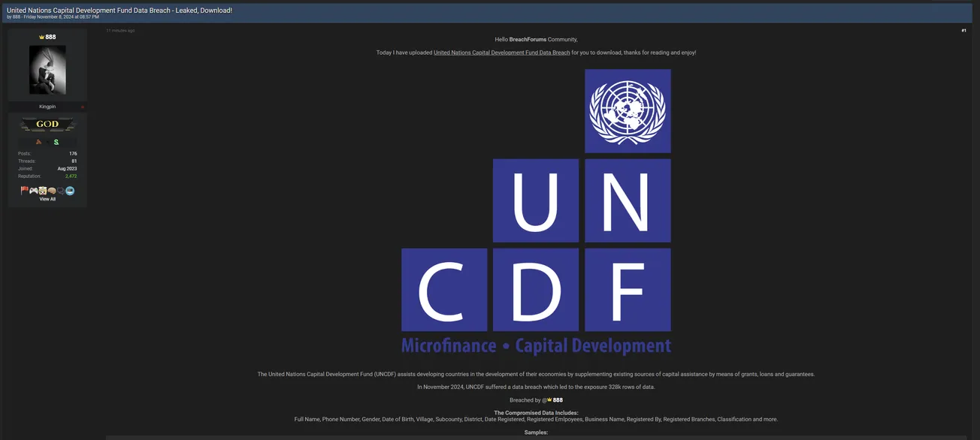Click the thread title Leaked, Download header
This screenshot has width=980, height=440.
coord(118,10)
